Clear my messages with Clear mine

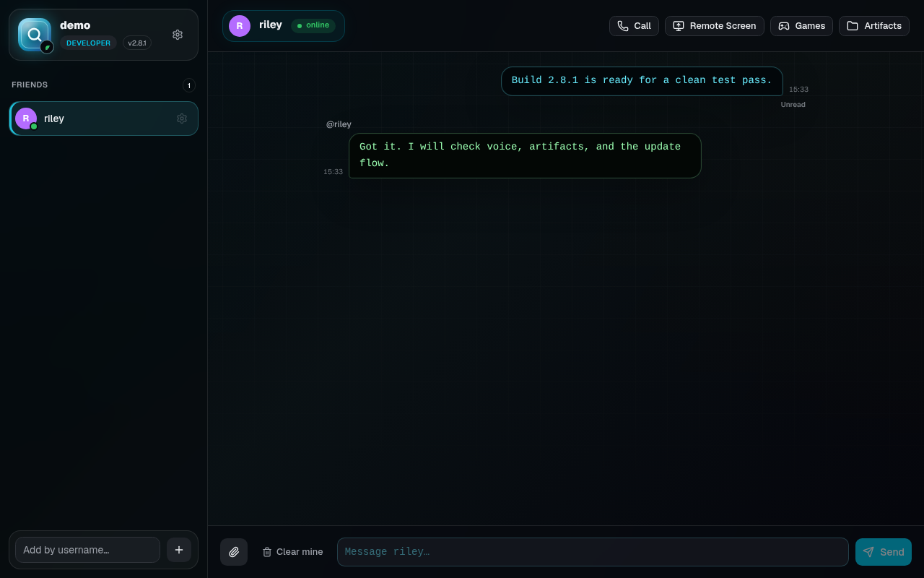tap(292, 552)
